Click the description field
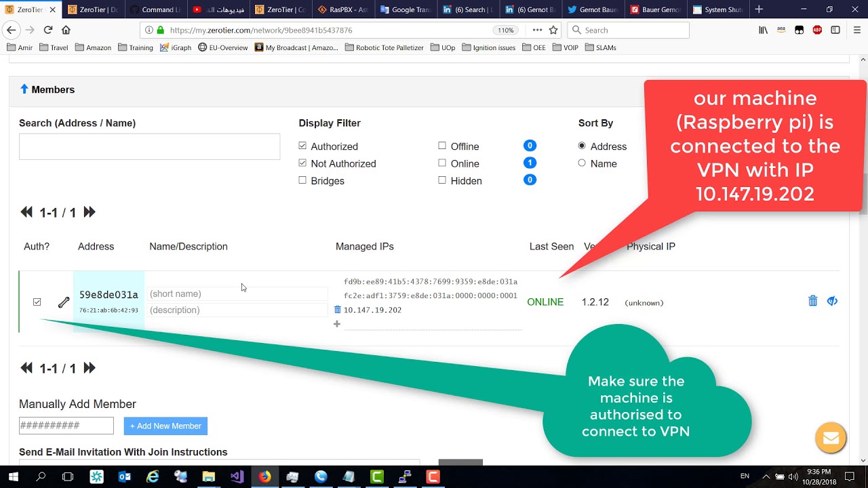 click(x=238, y=310)
